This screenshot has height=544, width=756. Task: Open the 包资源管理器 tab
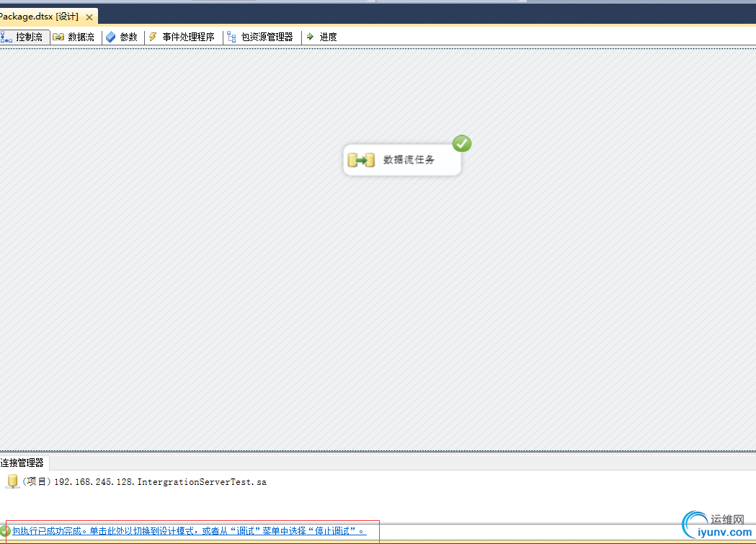pos(261,37)
